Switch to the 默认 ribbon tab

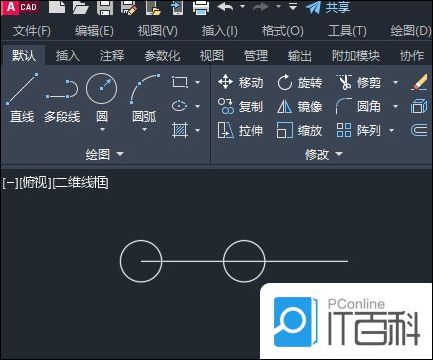point(24,55)
